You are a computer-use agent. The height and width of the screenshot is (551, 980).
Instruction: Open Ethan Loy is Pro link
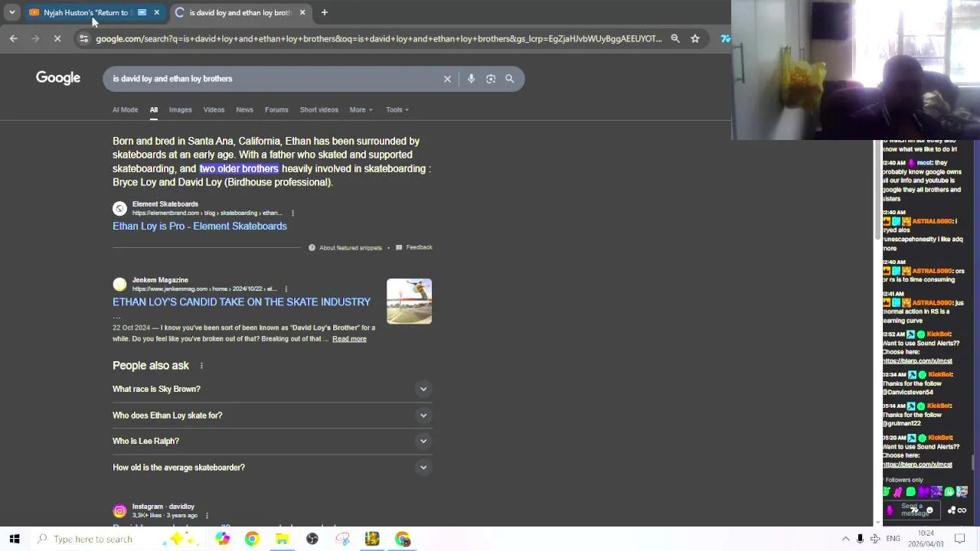pos(200,226)
